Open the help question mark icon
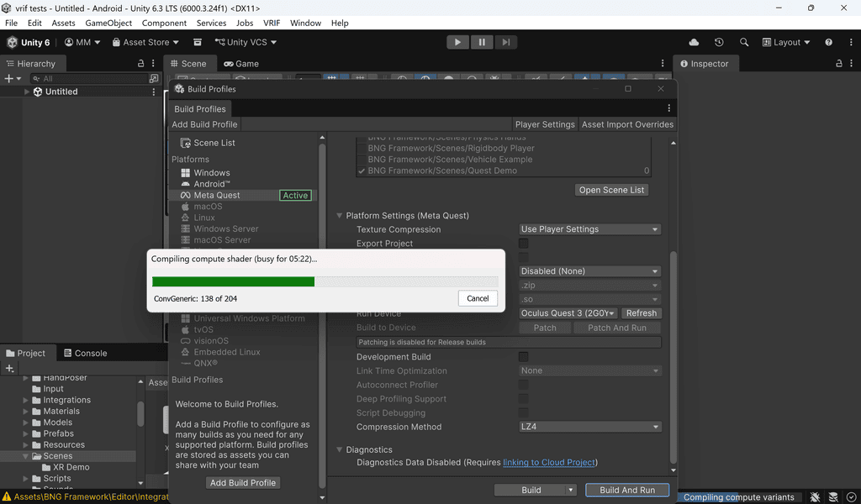The height and width of the screenshot is (504, 861). (x=828, y=42)
